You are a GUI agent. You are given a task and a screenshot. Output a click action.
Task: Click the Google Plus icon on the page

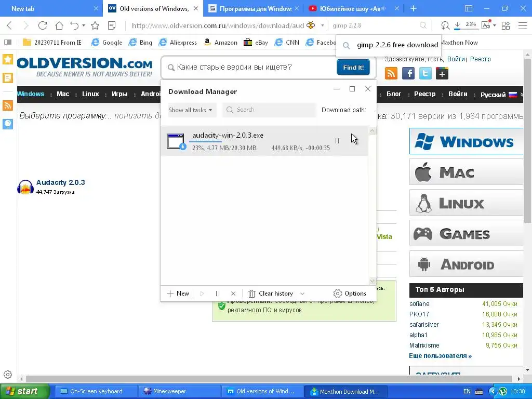(x=442, y=73)
